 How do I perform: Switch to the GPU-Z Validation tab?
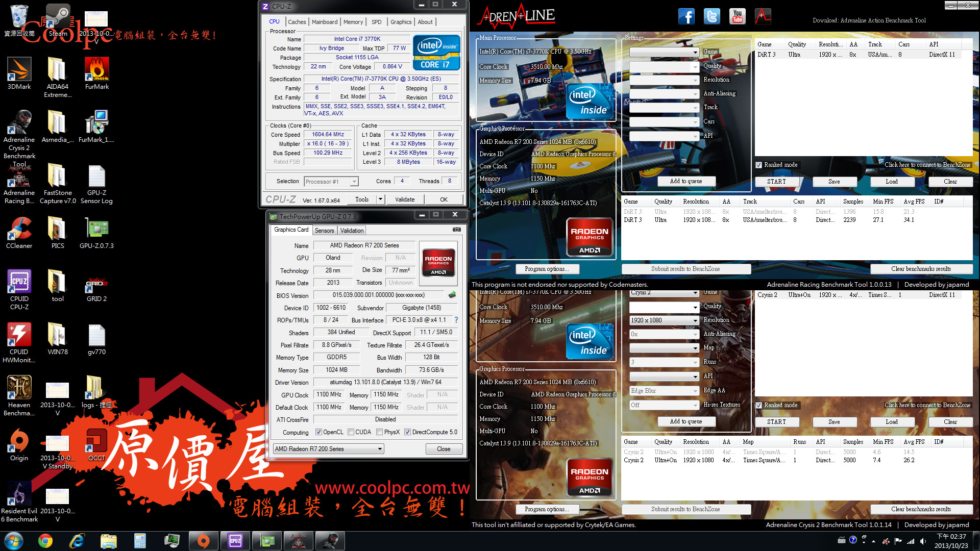pos(352,231)
